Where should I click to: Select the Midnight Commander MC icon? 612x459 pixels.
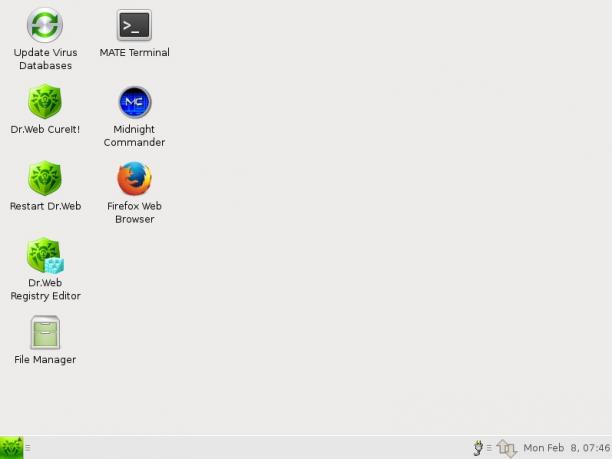pos(135,102)
